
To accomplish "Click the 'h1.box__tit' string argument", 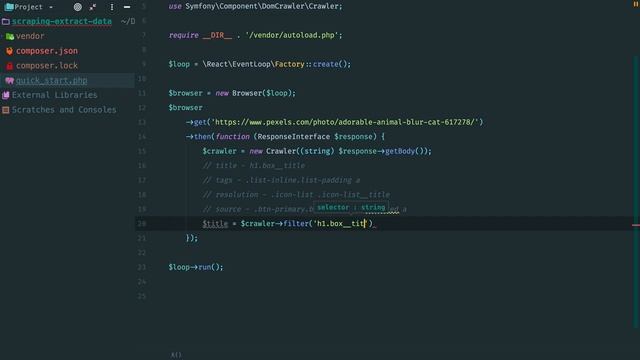I will tap(340, 224).
